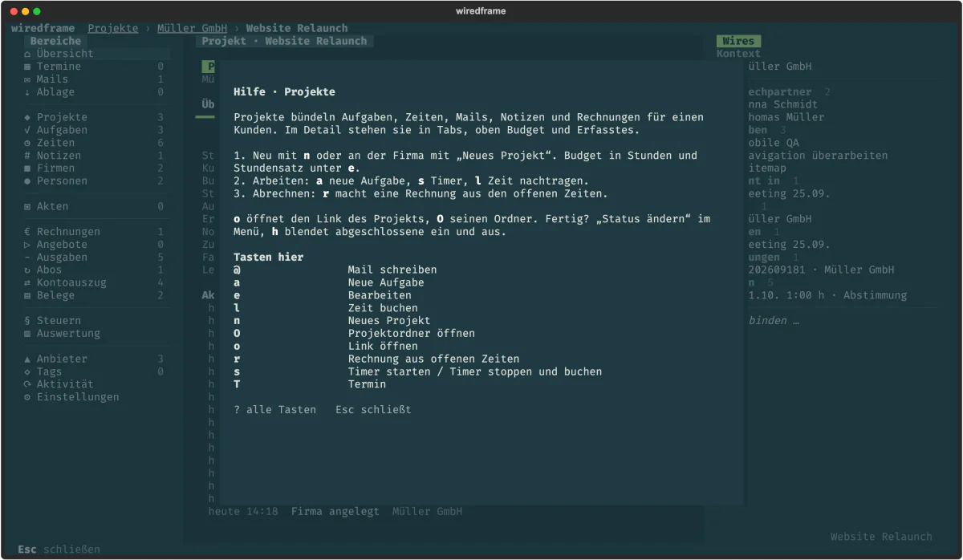963x560 pixels.
Task: Click the Projekte breadcrumb link
Action: click(x=113, y=28)
